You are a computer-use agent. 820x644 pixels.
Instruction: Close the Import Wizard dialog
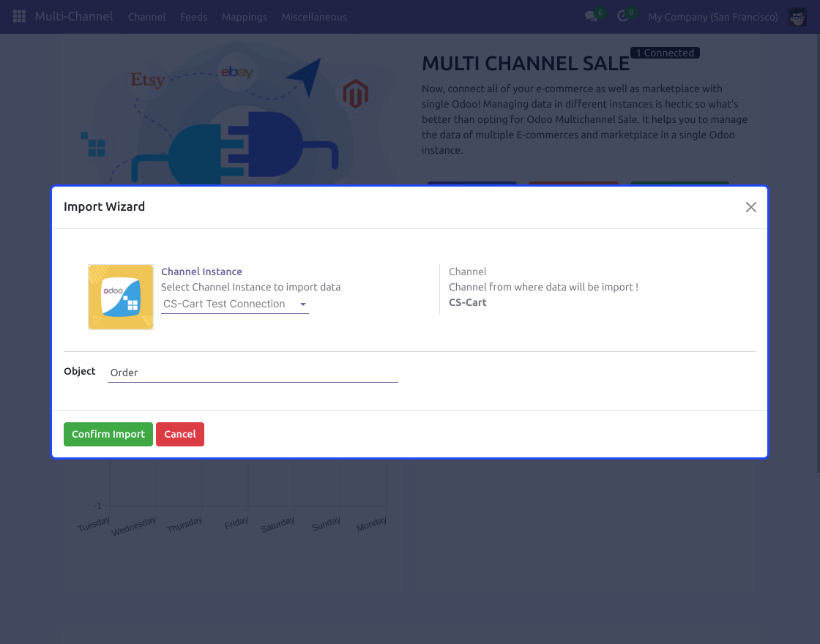tap(751, 207)
